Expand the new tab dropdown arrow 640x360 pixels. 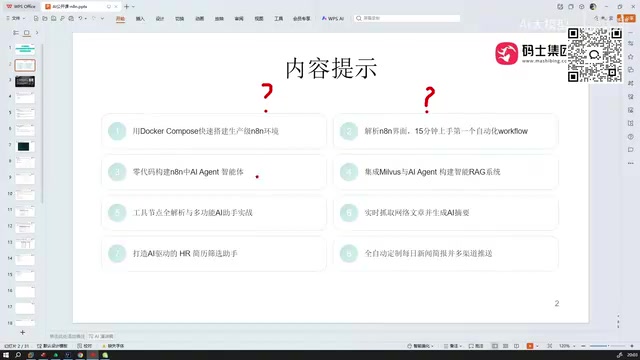[x=133, y=7]
